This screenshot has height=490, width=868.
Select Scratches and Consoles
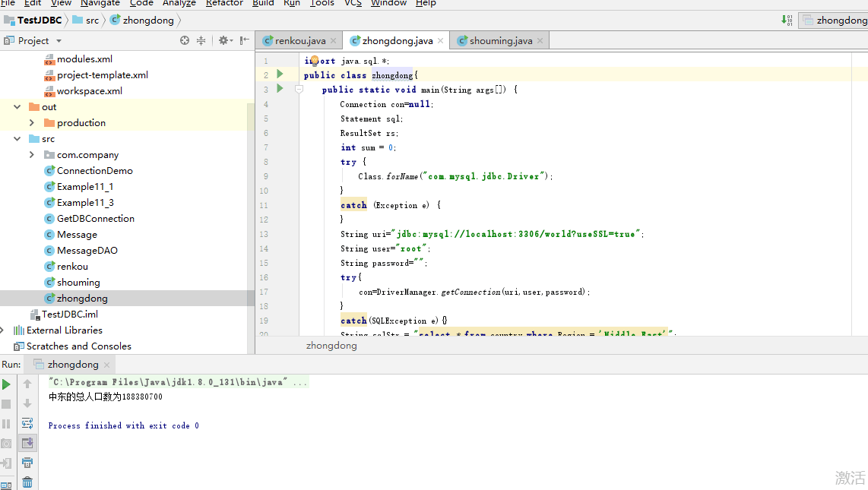tap(72, 346)
